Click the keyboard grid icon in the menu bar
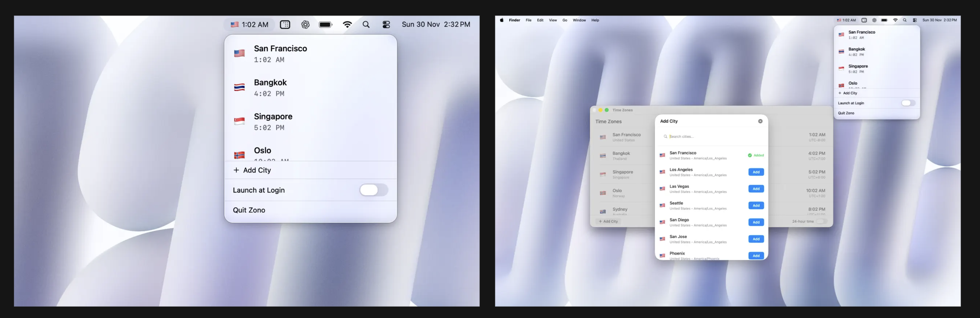Viewport: 980px width, 318px height. click(x=285, y=24)
